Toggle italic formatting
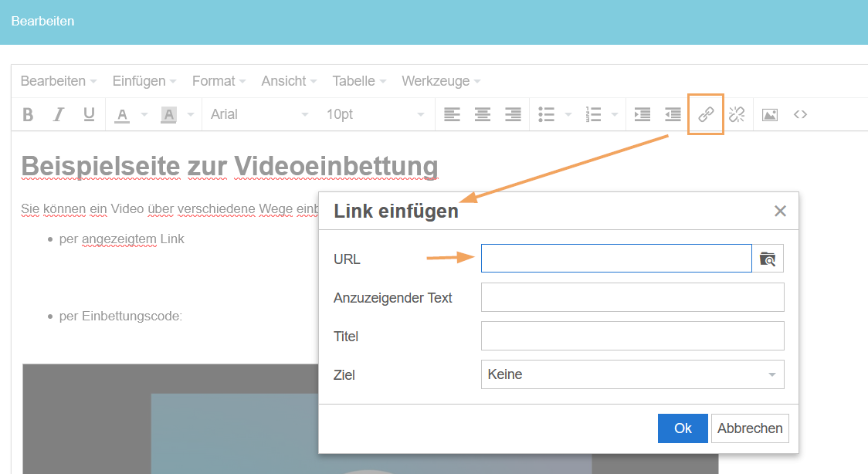Viewport: 868px width, 474px height. pyautogui.click(x=58, y=114)
